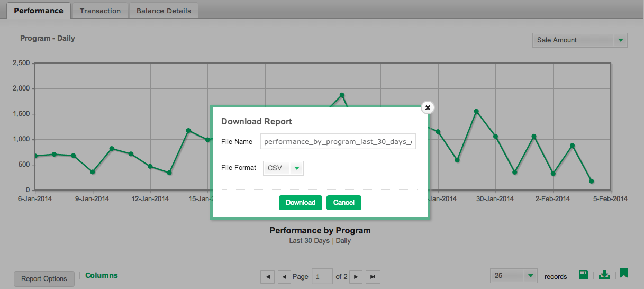Screen dimensions: 644x289
Task: Close the Download Report dialog
Action: click(x=428, y=107)
